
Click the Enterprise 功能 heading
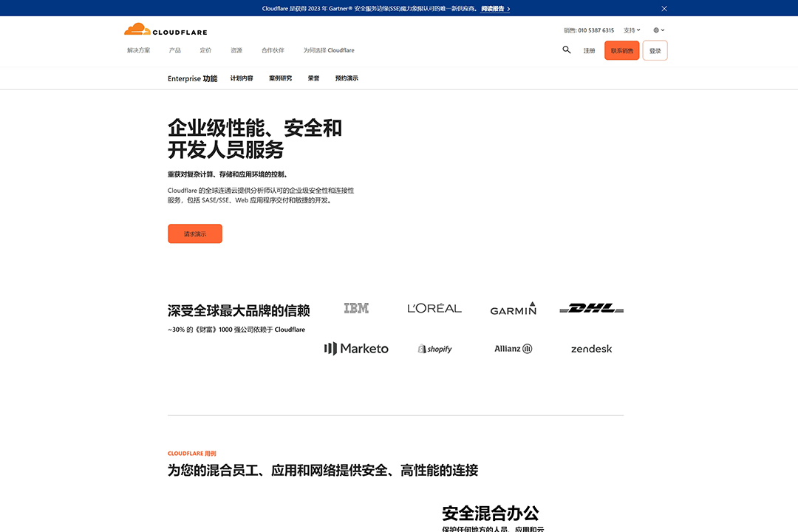pyautogui.click(x=192, y=78)
